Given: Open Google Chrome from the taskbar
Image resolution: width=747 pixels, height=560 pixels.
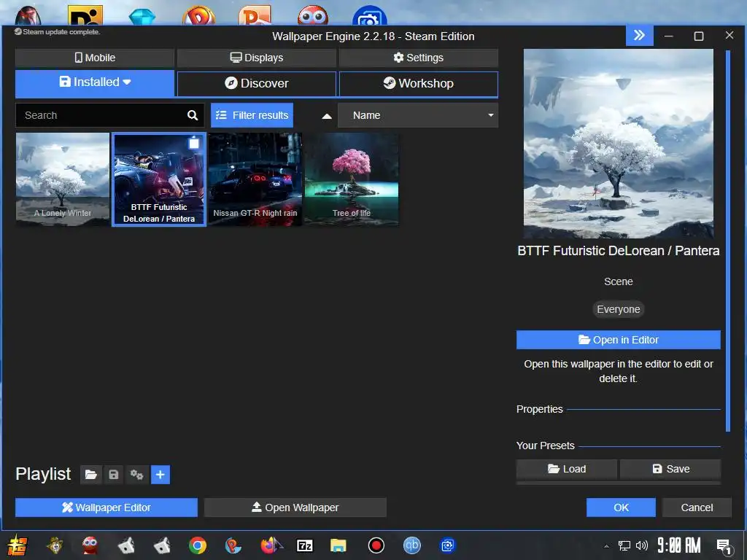Looking at the screenshot, I should pyautogui.click(x=197, y=545).
